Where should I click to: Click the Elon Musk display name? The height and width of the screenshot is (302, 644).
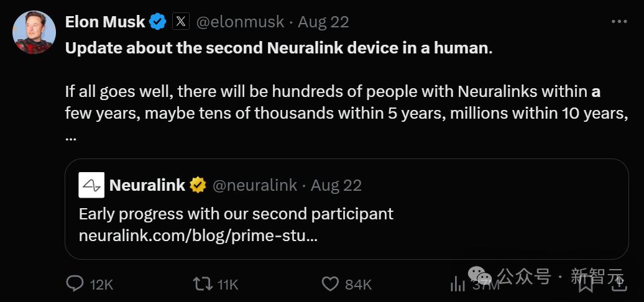105,22
